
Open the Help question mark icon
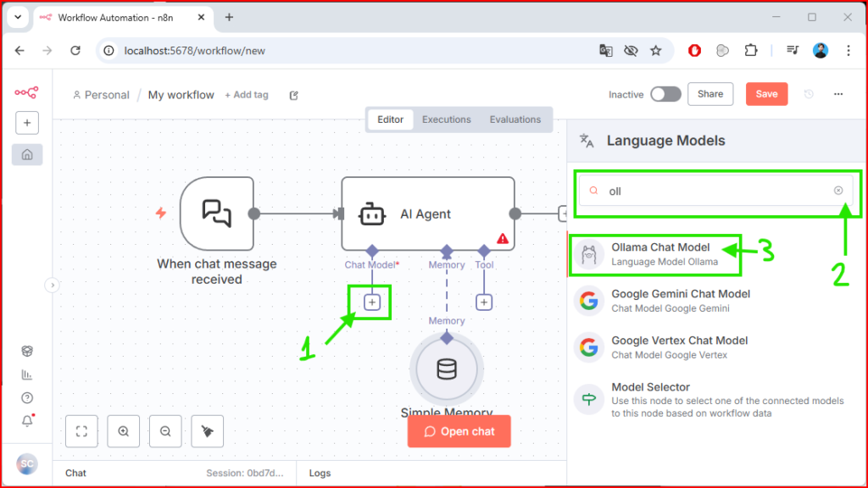(x=27, y=397)
